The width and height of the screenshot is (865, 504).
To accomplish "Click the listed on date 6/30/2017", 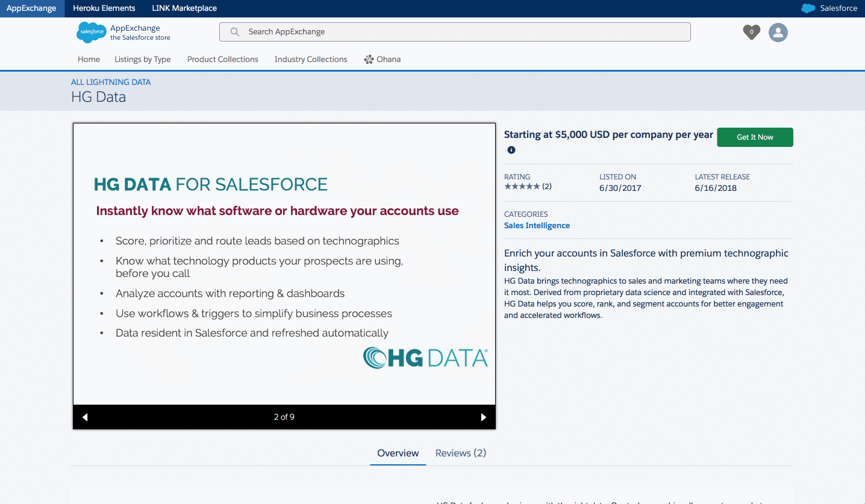I will (620, 188).
